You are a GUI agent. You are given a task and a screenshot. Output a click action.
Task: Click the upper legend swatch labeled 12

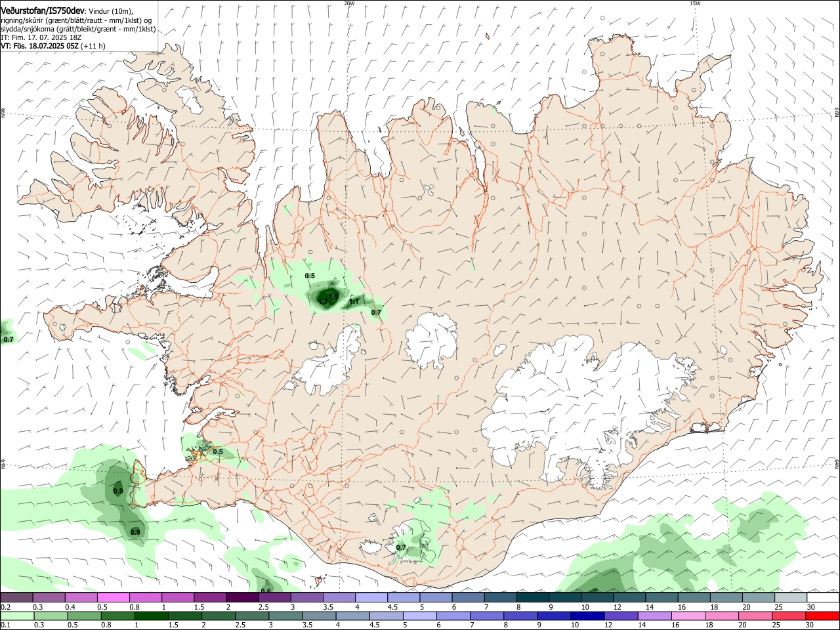pos(629,597)
